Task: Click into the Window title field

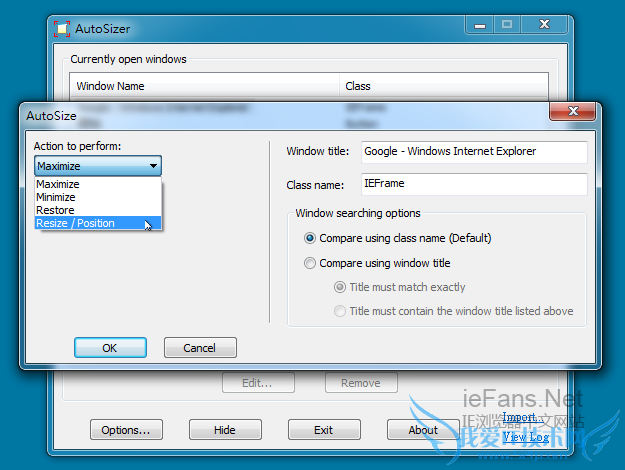Action: (x=474, y=152)
